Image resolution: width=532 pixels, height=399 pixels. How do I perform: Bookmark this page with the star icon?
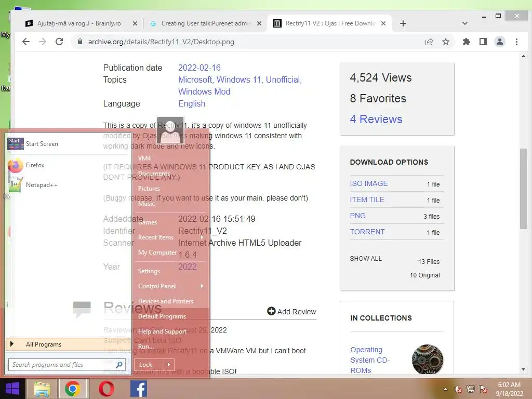click(x=446, y=42)
